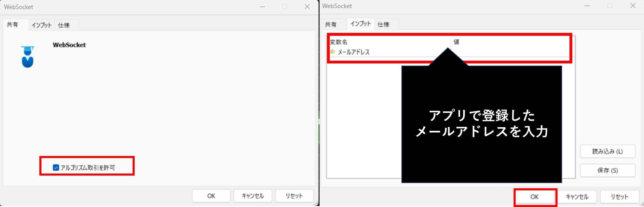
Task: Minimize the left WebSocket window
Action: (262, 7)
